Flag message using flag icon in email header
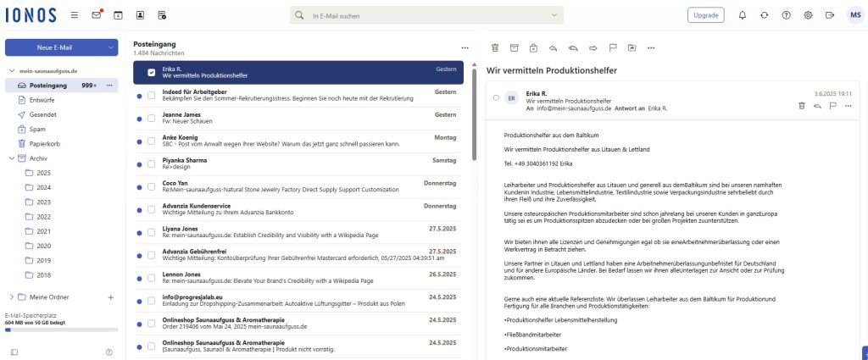Screen dimensions: 868x360 (832, 106)
